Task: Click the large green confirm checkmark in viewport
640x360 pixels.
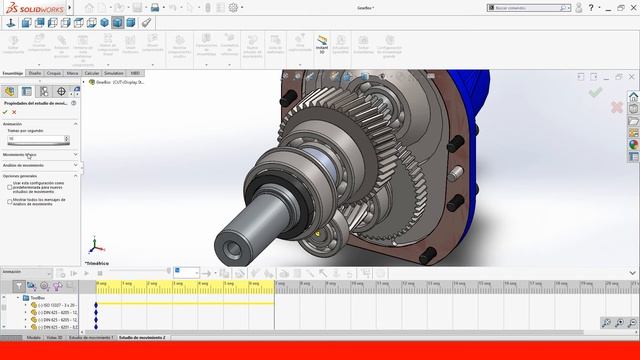Action: click(596, 92)
